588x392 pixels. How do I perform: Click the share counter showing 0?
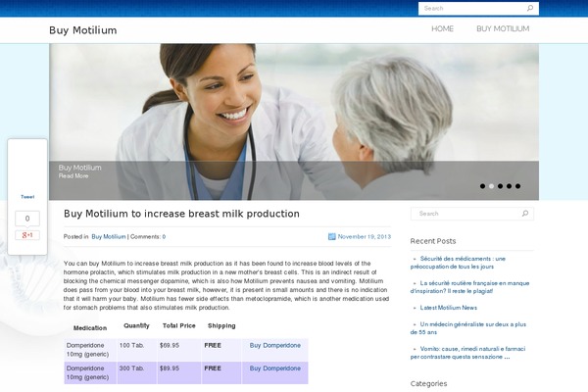[x=27, y=219]
